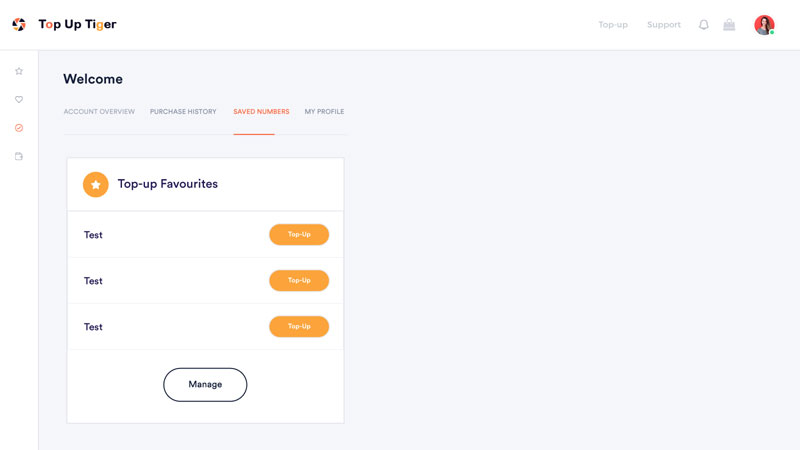
Task: Open the Top-up link in header
Action: (x=613, y=25)
